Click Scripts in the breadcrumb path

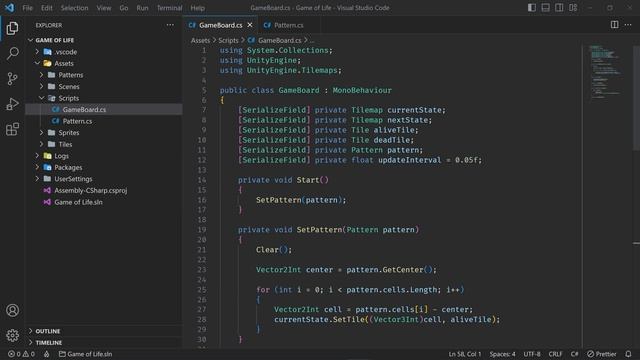[228, 40]
